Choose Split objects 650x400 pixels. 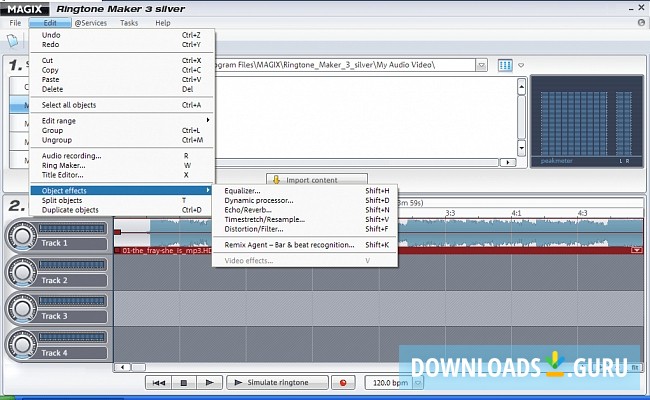pos(122,200)
